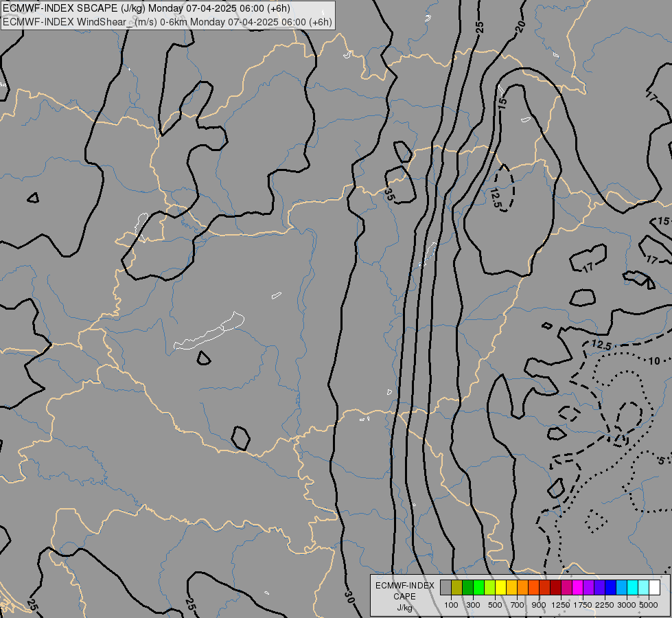Pick the white legend swatch

click(655, 588)
